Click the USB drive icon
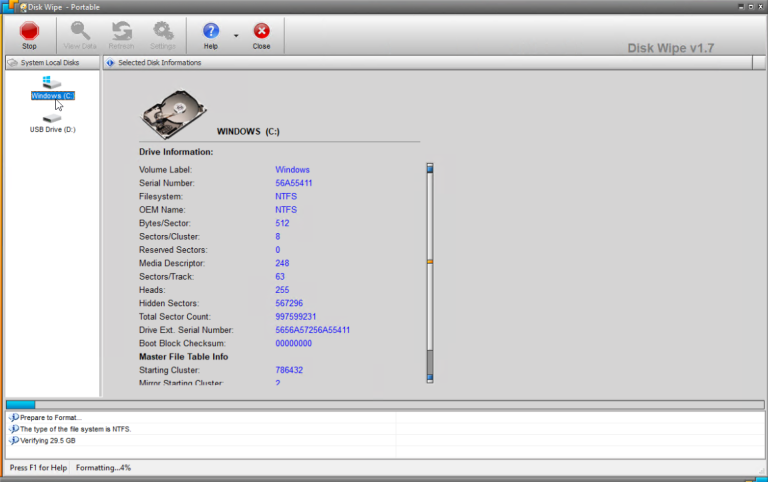This screenshot has height=482, width=768. click(51, 118)
